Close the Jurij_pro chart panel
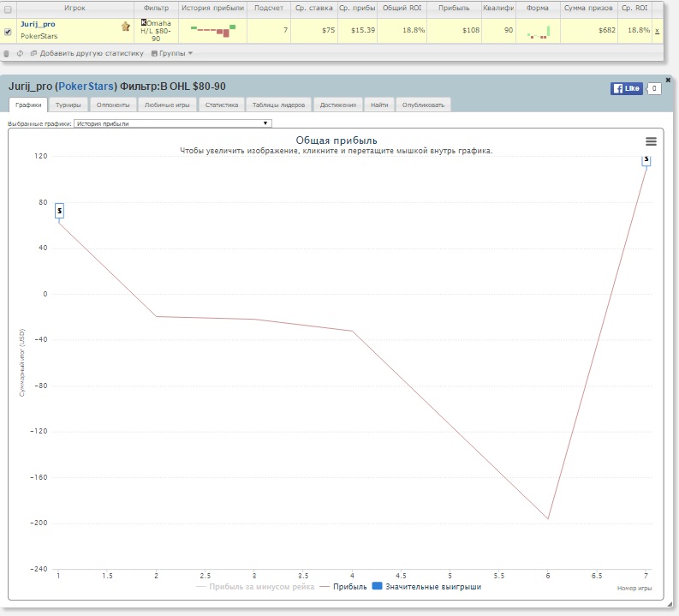679x616 pixels. tap(668, 81)
